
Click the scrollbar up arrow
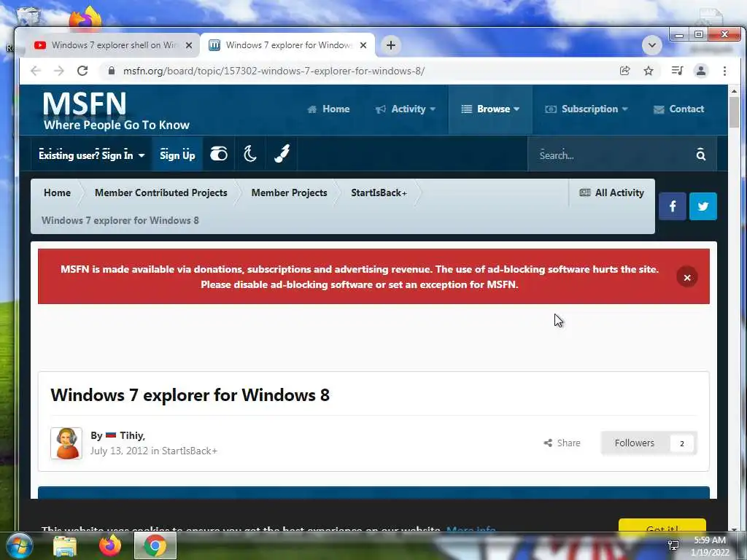[734, 90]
